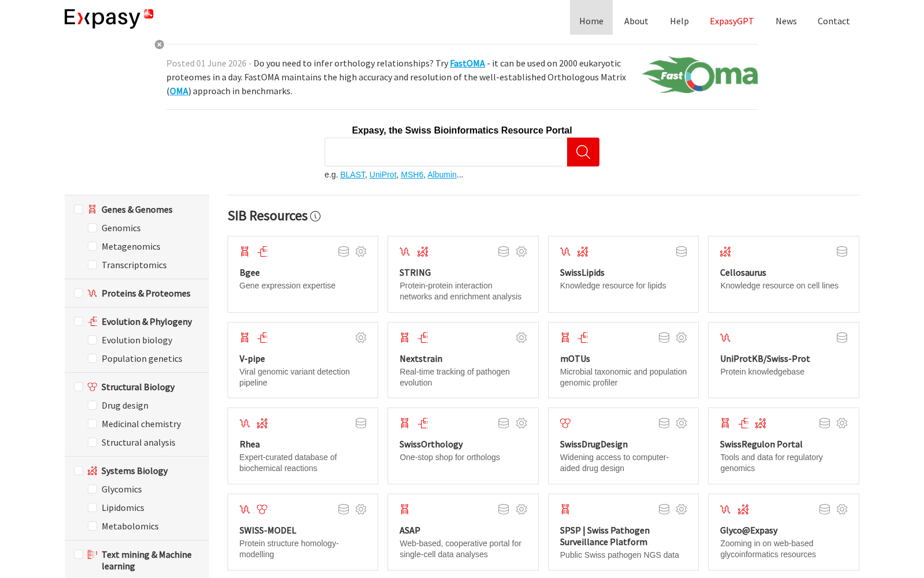The width and height of the screenshot is (924, 578).
Task: Open the News page
Action: [x=786, y=21]
